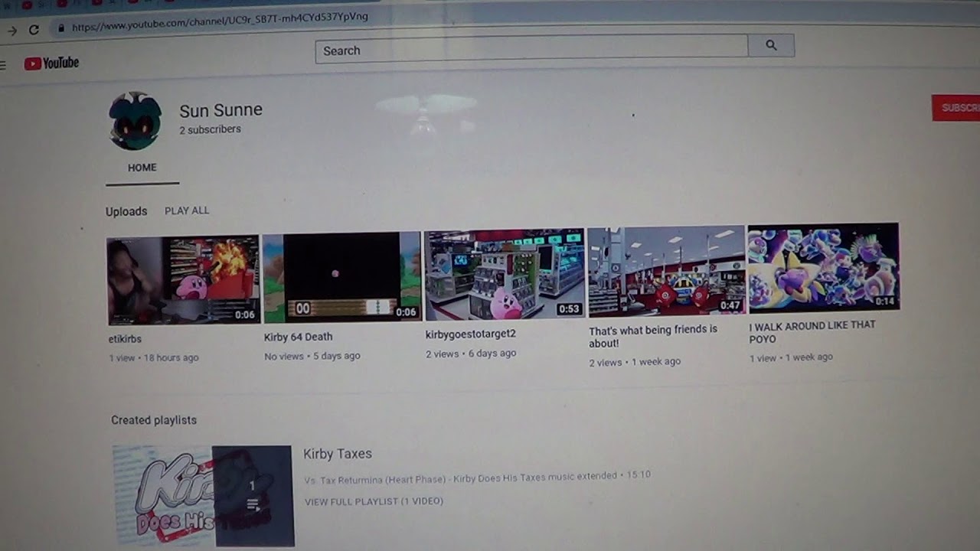980x551 pixels.
Task: Click "No views • 5 days ago" text
Action: click(x=312, y=356)
